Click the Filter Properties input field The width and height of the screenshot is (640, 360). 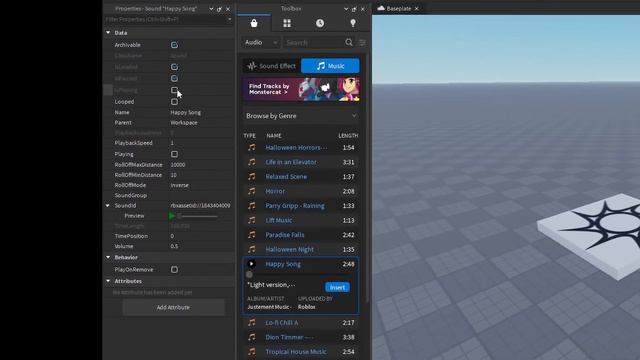165,19
